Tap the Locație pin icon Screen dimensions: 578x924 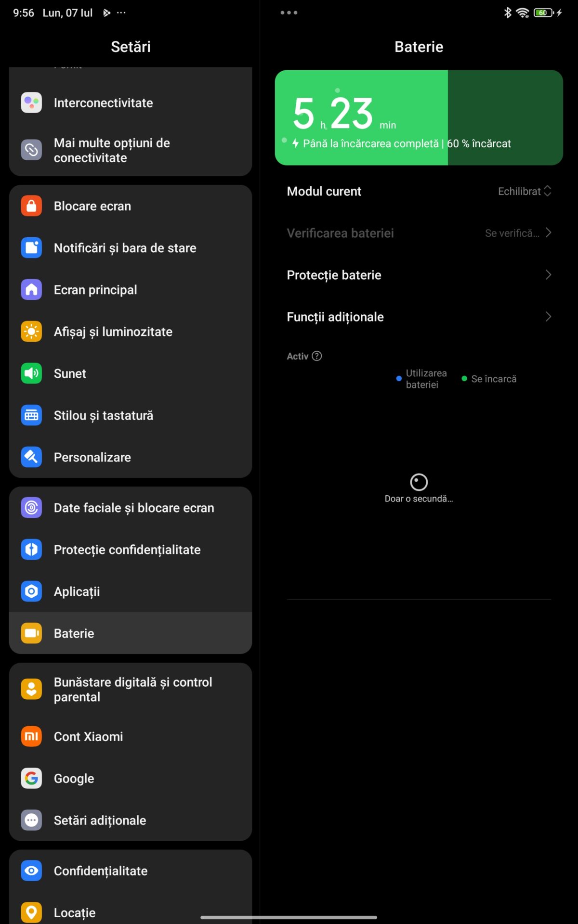[31, 912]
